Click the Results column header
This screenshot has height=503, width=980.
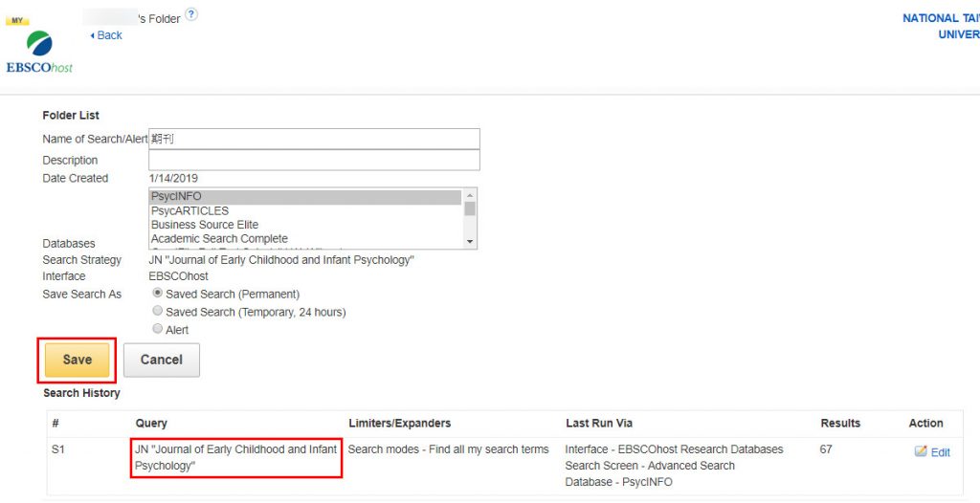(840, 423)
